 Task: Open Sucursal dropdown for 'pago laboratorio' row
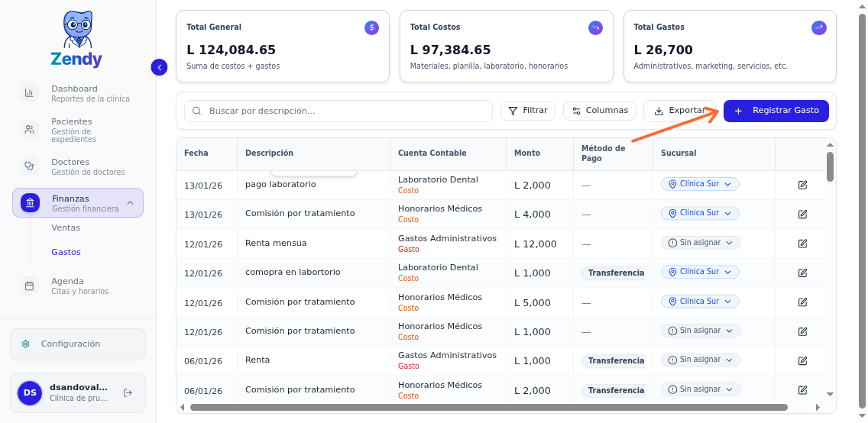pyautogui.click(x=700, y=184)
